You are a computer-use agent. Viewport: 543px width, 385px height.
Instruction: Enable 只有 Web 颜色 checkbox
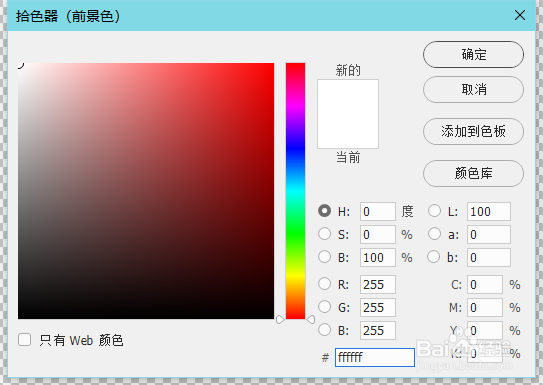25,340
